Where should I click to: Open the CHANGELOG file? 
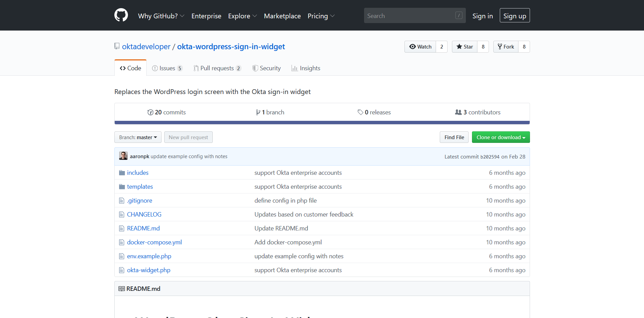pos(144,214)
